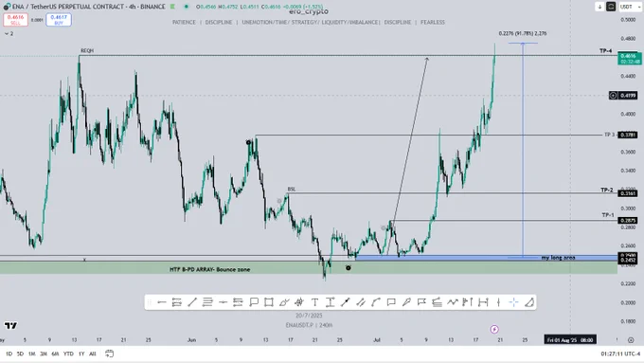The width and height of the screenshot is (644, 363).
Task: Click the SELL button at 0.4616
Action: click(15, 20)
